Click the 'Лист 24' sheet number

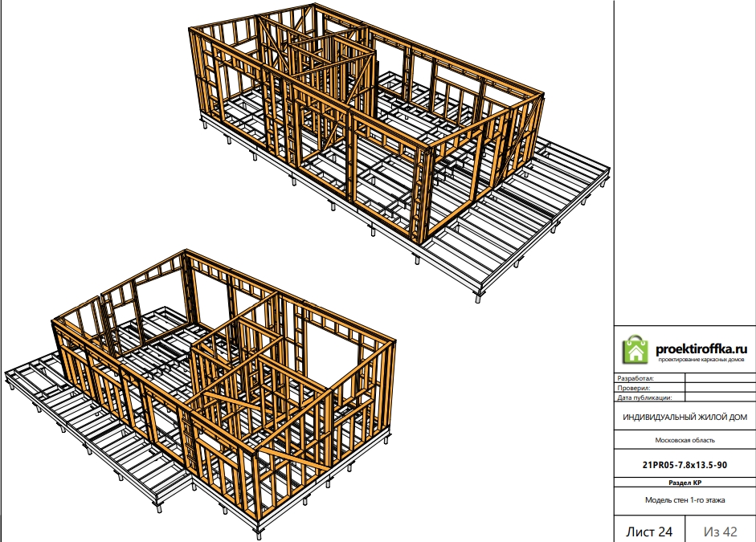(x=649, y=532)
